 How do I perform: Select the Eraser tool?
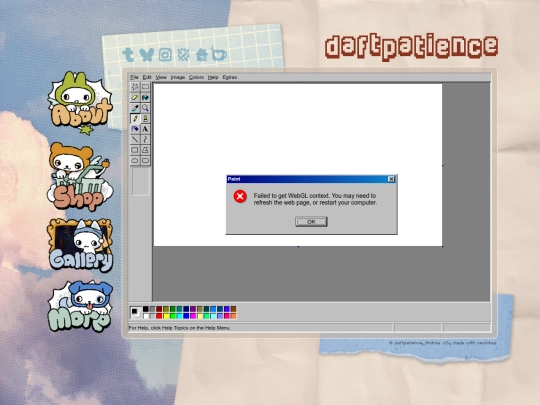pyautogui.click(x=135, y=97)
